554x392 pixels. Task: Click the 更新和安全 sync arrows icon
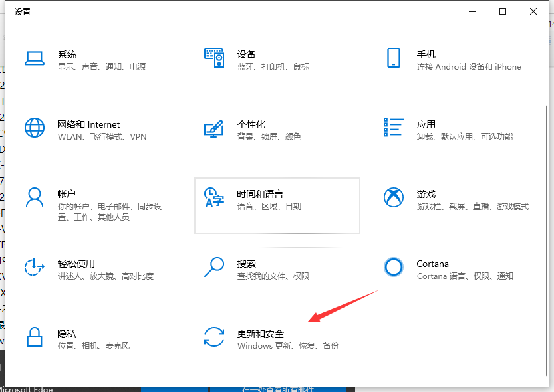(x=214, y=337)
